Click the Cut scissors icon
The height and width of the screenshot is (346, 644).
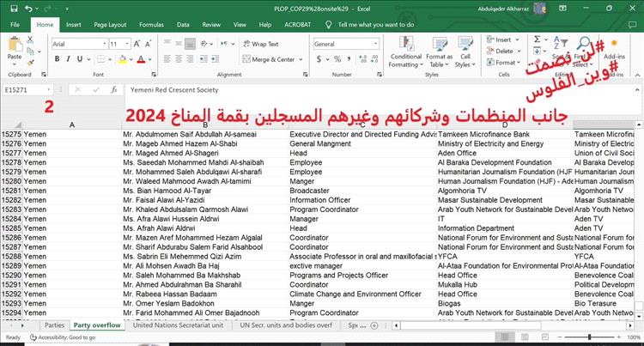(30, 39)
